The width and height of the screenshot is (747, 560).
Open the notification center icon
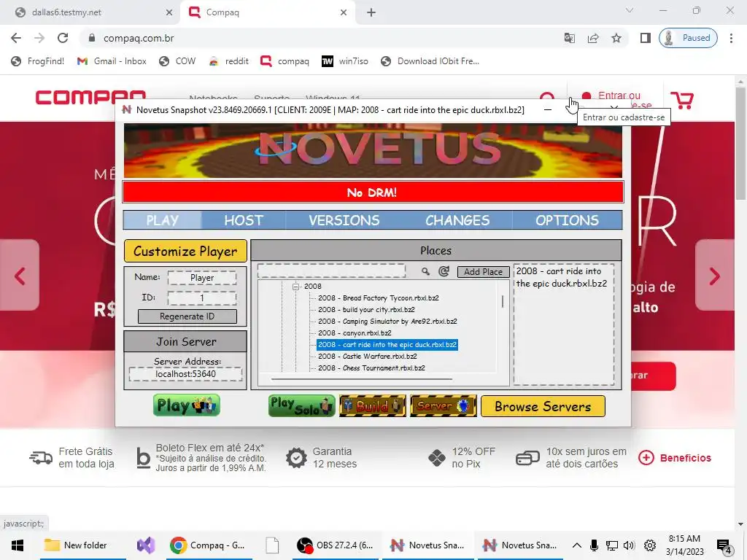point(724,545)
